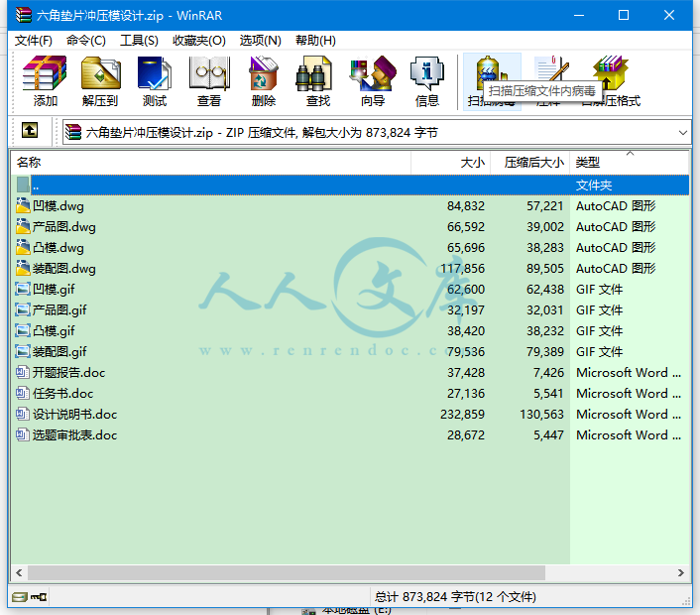Open the Commands (命令) menu
The width and height of the screenshot is (700, 615).
click(x=86, y=41)
